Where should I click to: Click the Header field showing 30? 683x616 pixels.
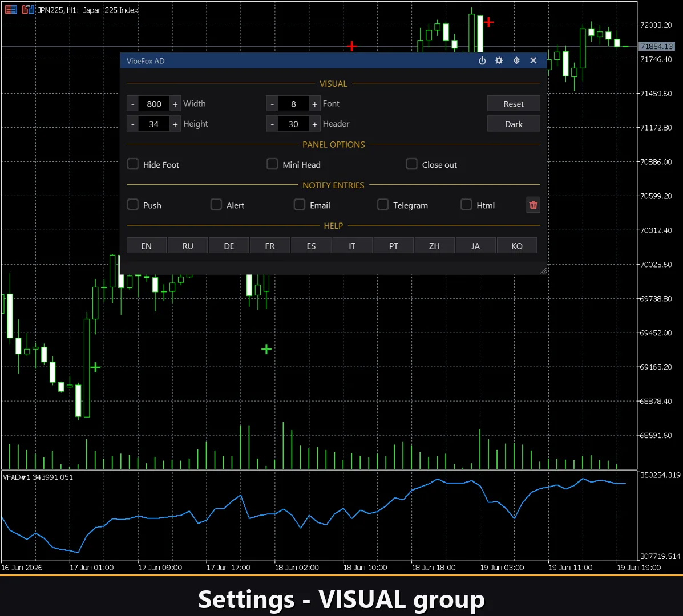tap(293, 124)
